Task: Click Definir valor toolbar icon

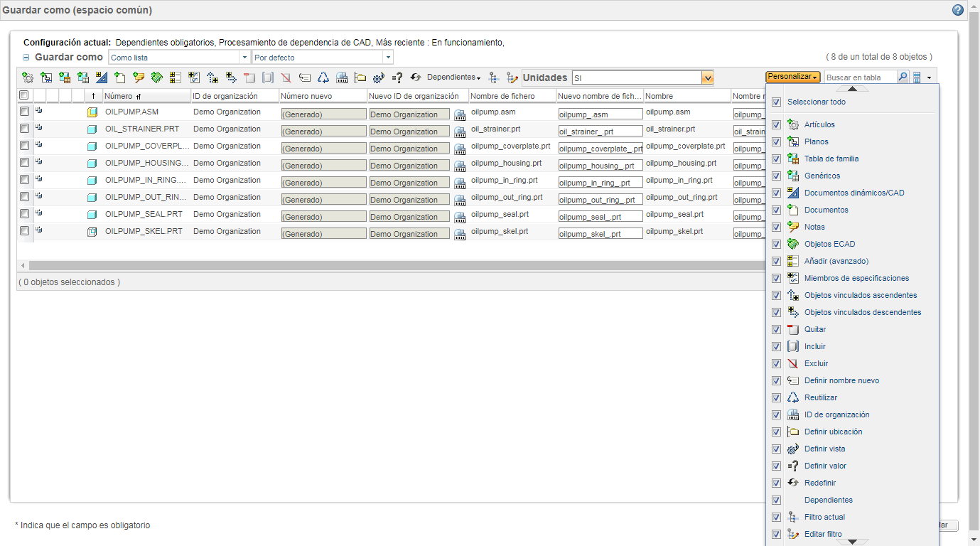Action: click(397, 77)
